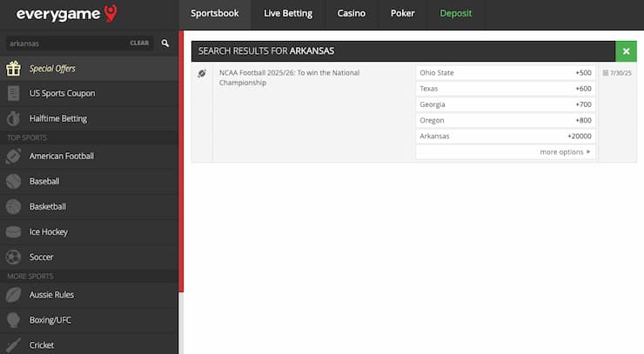644x354 pixels.
Task: Click the Special Offers gift icon
Action: coord(14,69)
